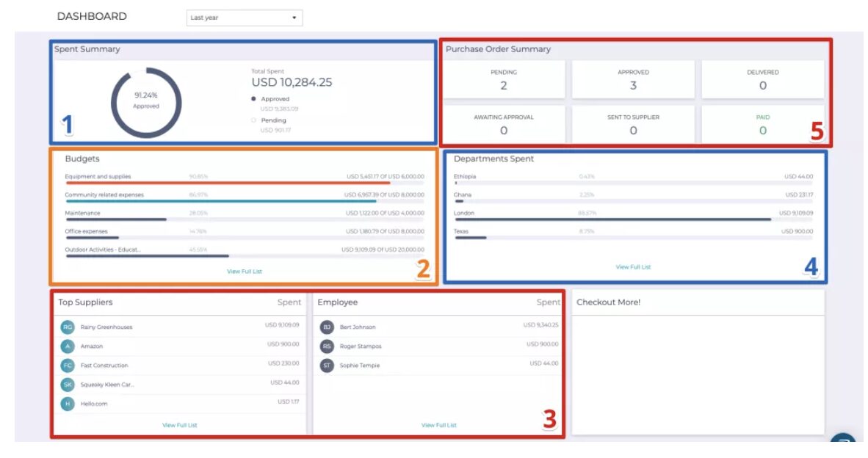Click the SK avatar for Squeaky Kleen
The width and height of the screenshot is (868, 458).
[x=68, y=385]
